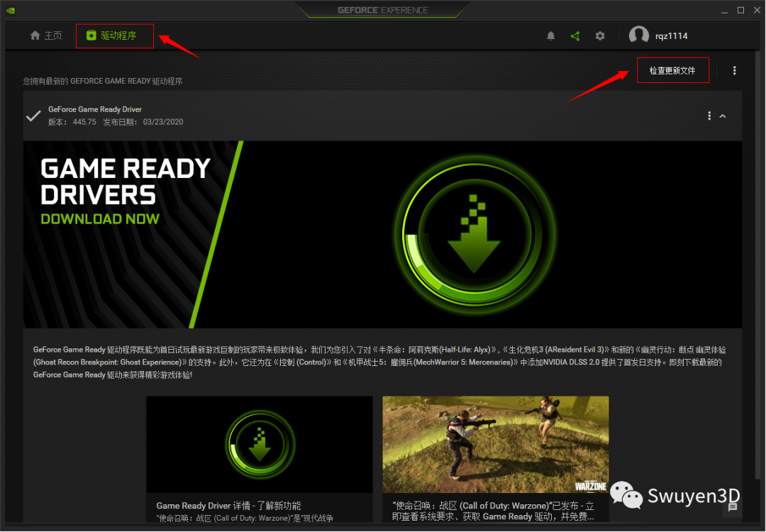This screenshot has width=766, height=532.
Task: Open driver row three-dot menu
Action: (x=709, y=116)
